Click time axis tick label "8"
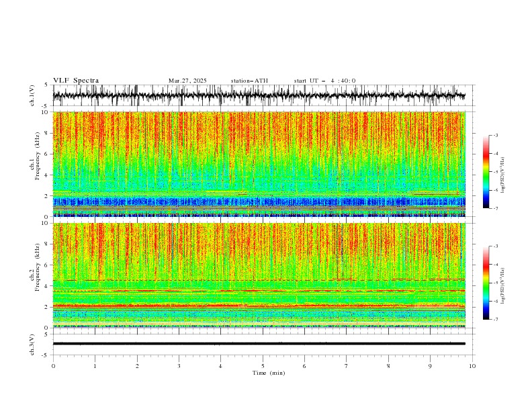The image size is (532, 411). pos(388,366)
